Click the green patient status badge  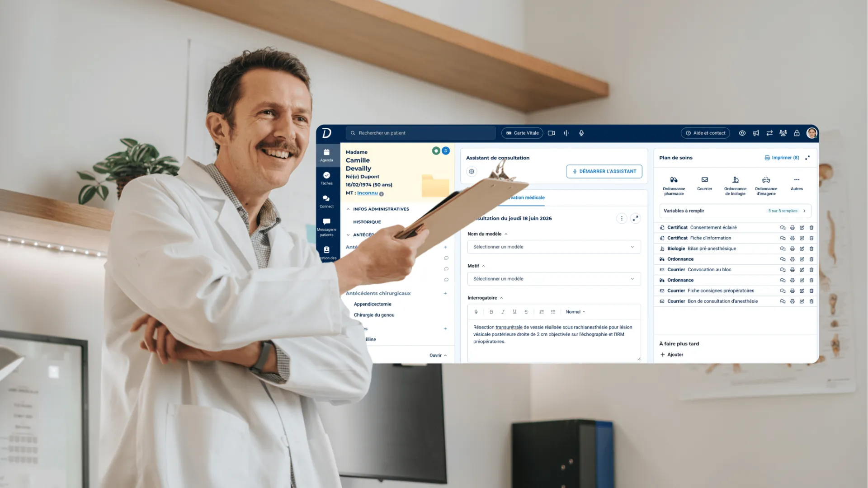[x=436, y=150]
